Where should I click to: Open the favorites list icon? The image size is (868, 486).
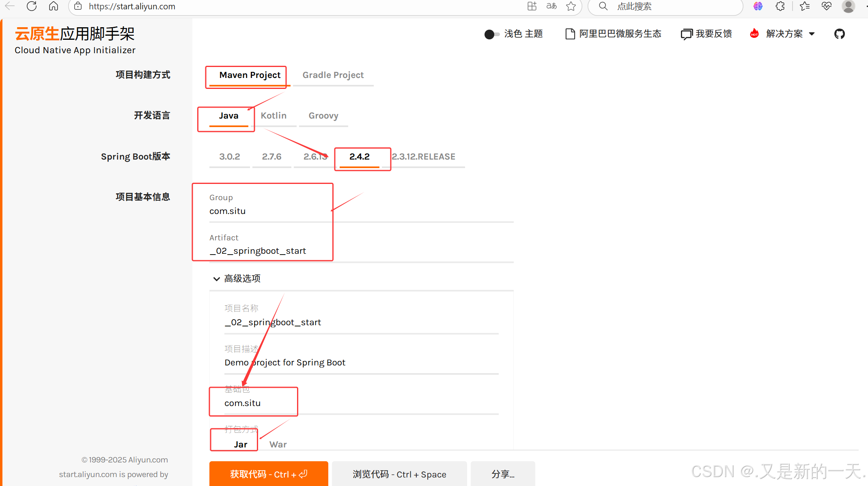pyautogui.click(x=804, y=6)
